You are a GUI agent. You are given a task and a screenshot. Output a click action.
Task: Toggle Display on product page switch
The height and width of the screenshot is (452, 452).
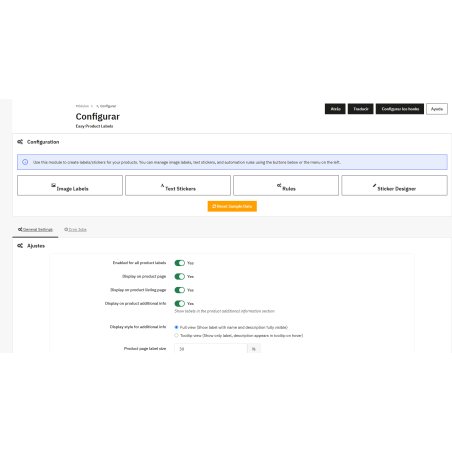180,276
